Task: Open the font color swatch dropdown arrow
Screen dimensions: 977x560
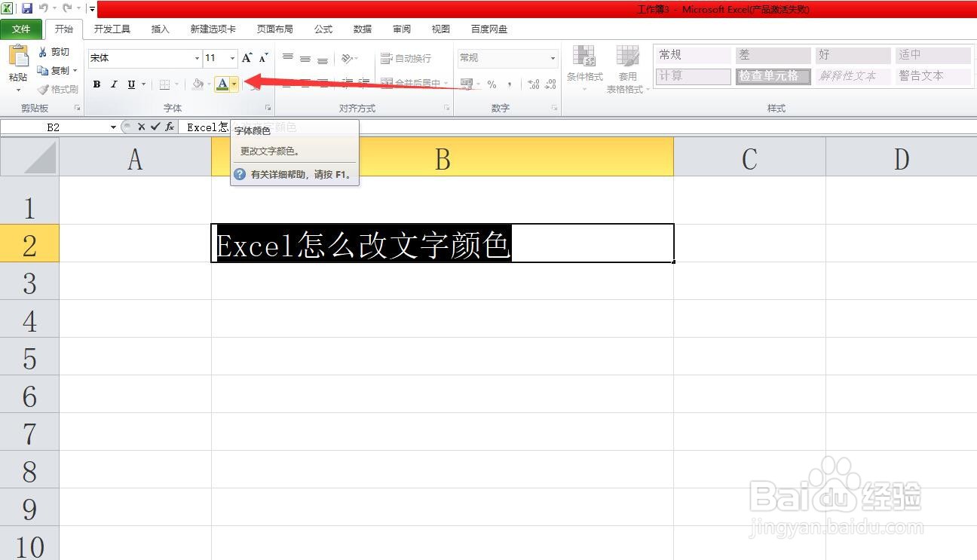Action: tap(233, 84)
